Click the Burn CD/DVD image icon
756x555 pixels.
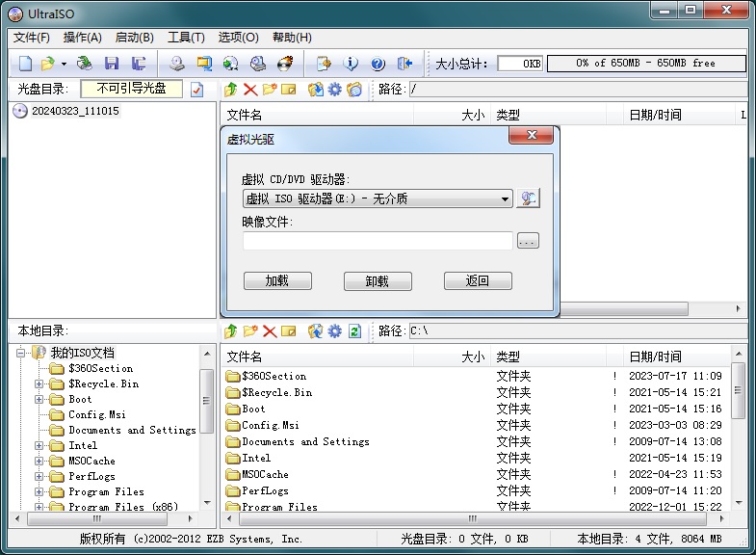pos(285,64)
